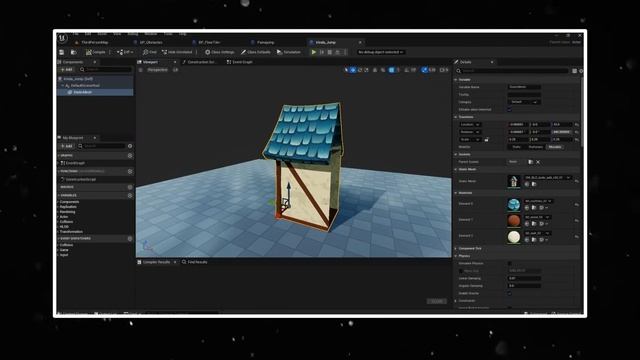Add a new function with plus icon
Screen dimensions: 640x360
tap(130, 171)
